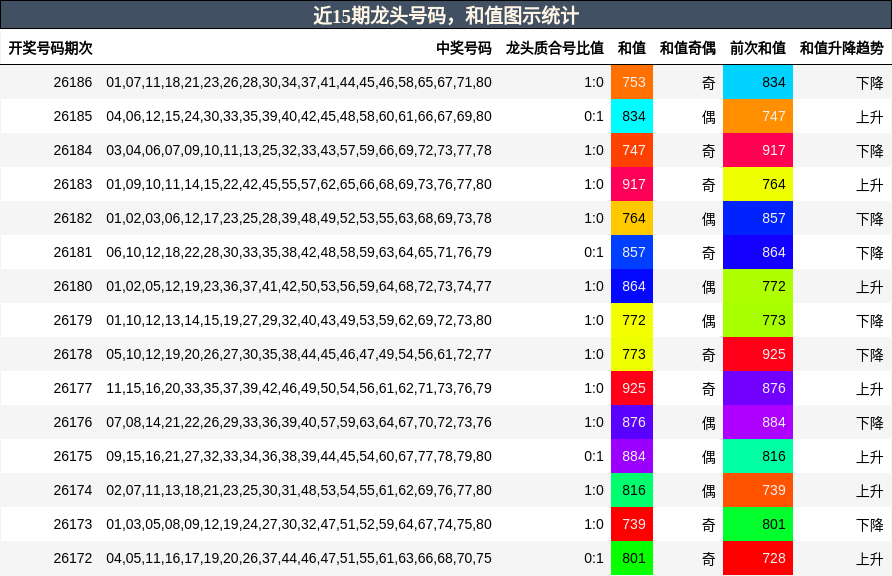The width and height of the screenshot is (892, 576).
Task: Click the orange 739 previous-sum cell in row 26174
Action: (758, 490)
